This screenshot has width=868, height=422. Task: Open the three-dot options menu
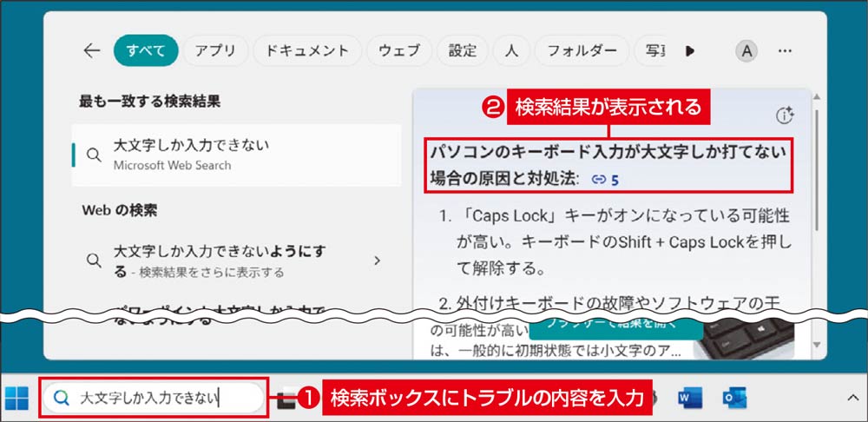(x=785, y=51)
